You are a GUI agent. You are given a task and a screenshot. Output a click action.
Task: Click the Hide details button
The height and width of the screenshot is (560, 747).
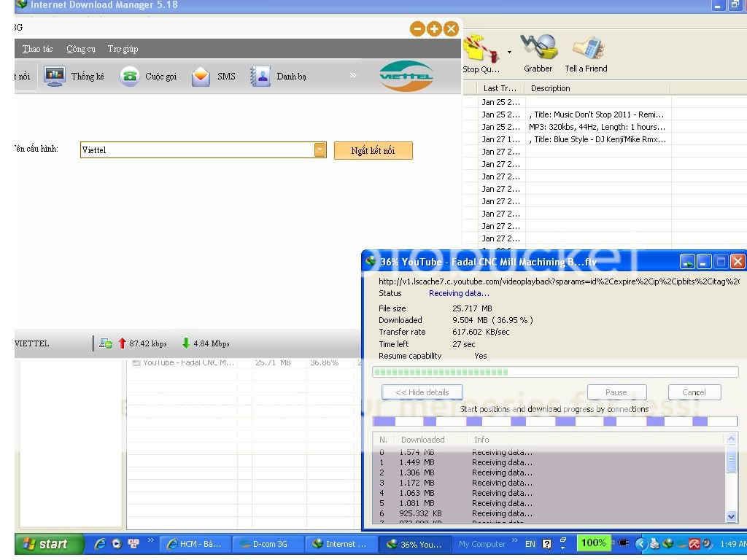coord(422,392)
